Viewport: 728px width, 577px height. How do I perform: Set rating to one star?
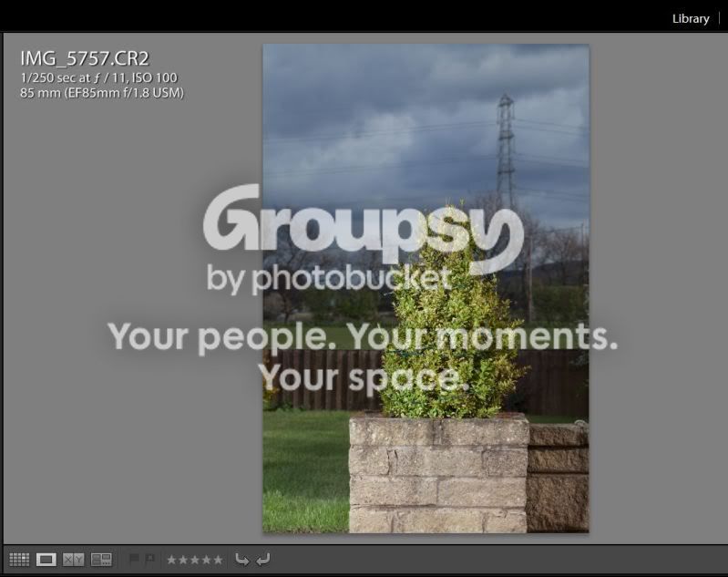[172, 560]
